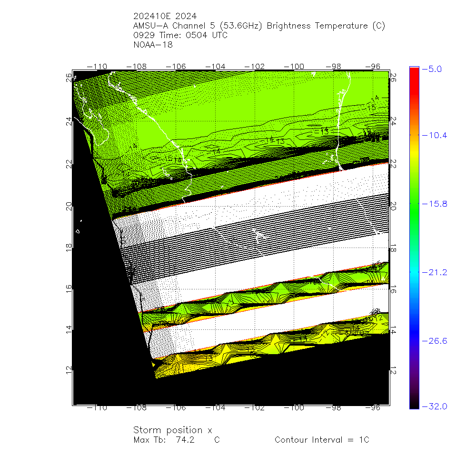Select latitude 20 label on left axis
This screenshot has width=476, height=476.
69,206
